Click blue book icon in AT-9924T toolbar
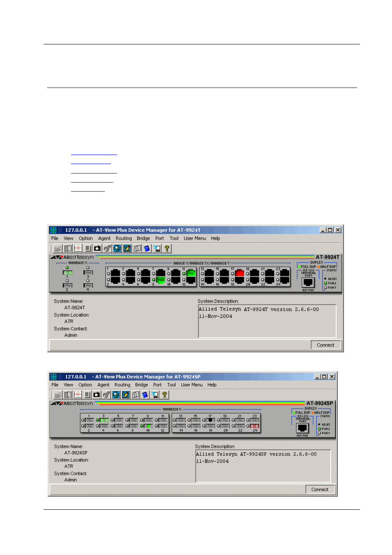 pos(147,248)
